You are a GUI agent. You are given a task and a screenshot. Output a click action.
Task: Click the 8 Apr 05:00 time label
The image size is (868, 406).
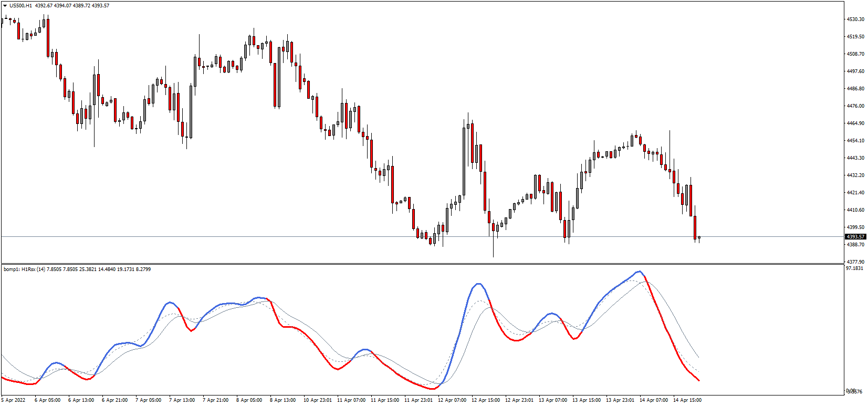[x=249, y=400]
